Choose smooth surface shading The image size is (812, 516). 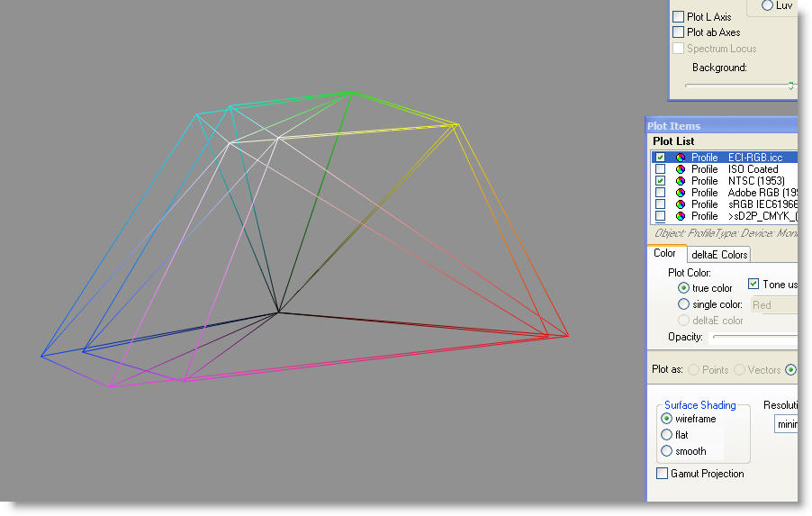(x=667, y=451)
